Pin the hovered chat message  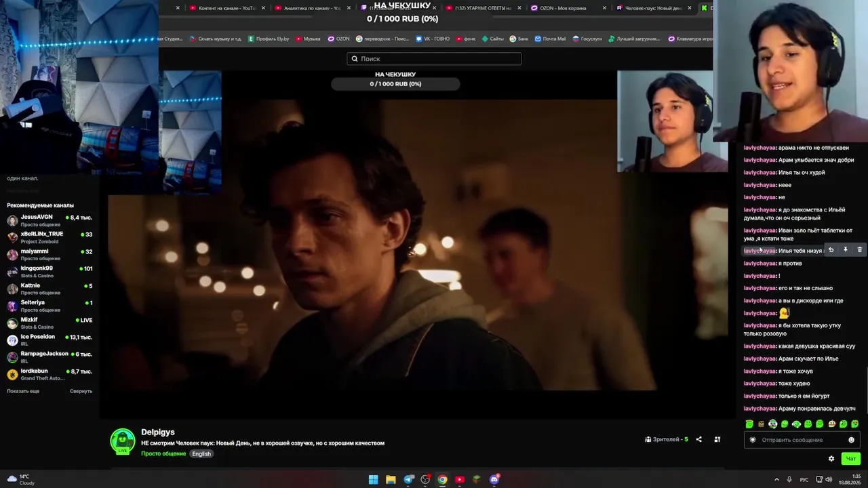[x=845, y=250]
